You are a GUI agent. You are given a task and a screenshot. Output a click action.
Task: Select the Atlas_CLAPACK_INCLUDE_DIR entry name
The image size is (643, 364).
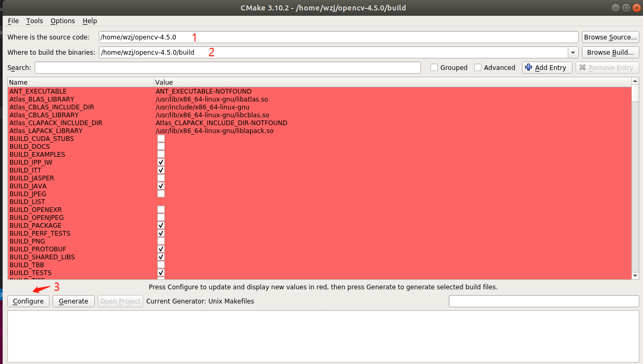point(56,123)
